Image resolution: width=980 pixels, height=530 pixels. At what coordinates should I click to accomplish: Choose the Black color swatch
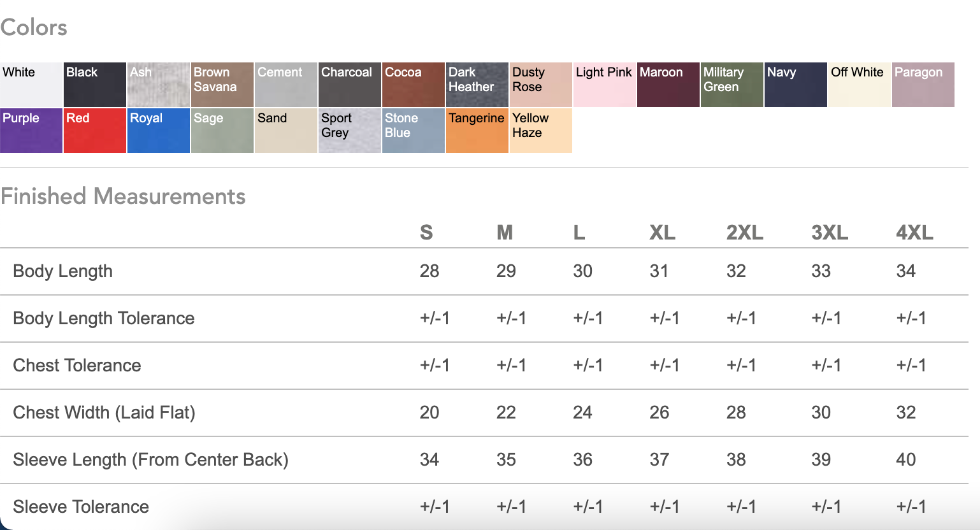coord(95,85)
